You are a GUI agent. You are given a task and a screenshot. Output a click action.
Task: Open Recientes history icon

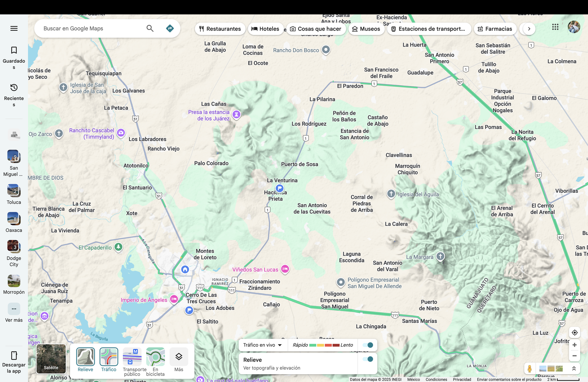14,88
